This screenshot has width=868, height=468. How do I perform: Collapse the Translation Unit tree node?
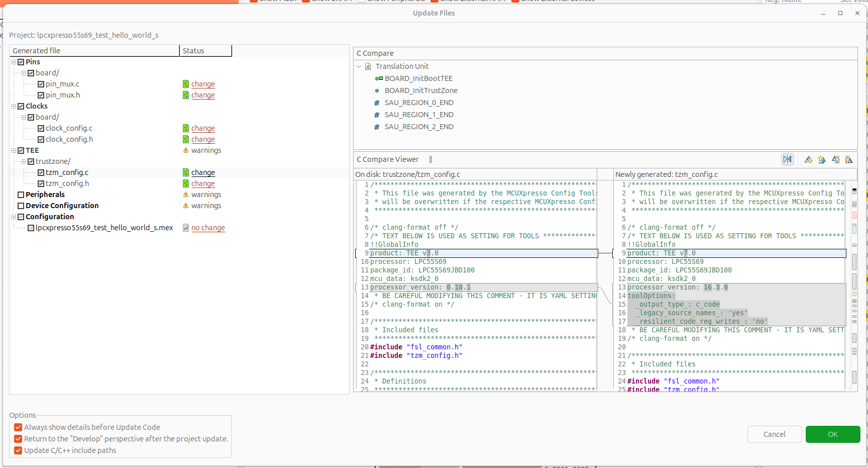point(359,66)
